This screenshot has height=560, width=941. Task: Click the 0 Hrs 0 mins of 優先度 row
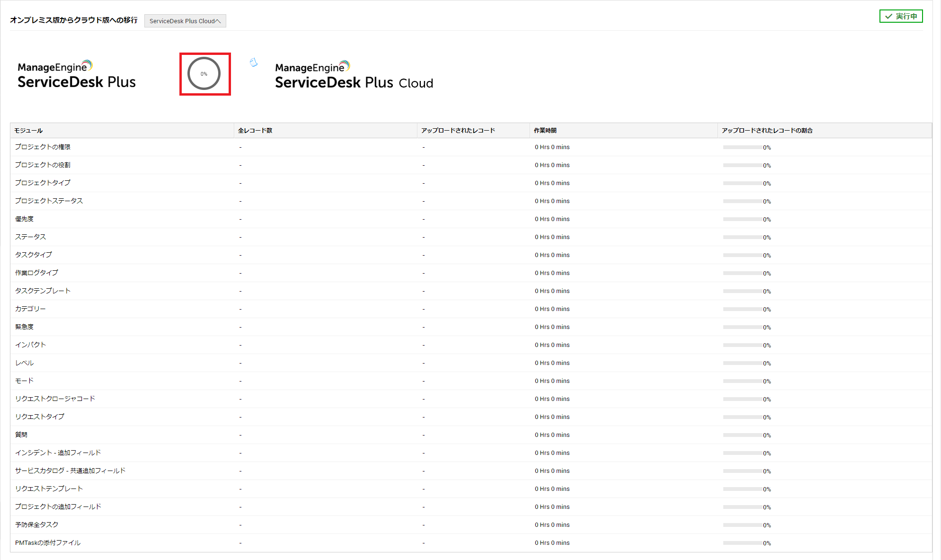click(x=552, y=219)
